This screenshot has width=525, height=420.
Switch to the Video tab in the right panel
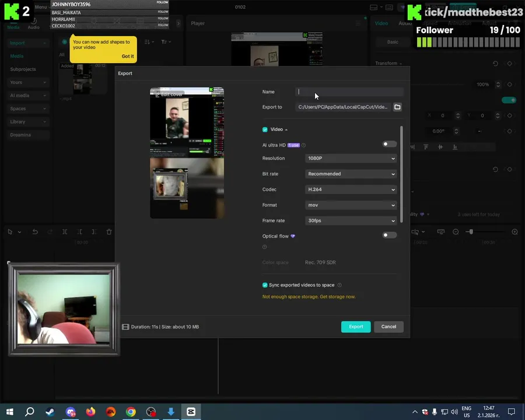381,23
